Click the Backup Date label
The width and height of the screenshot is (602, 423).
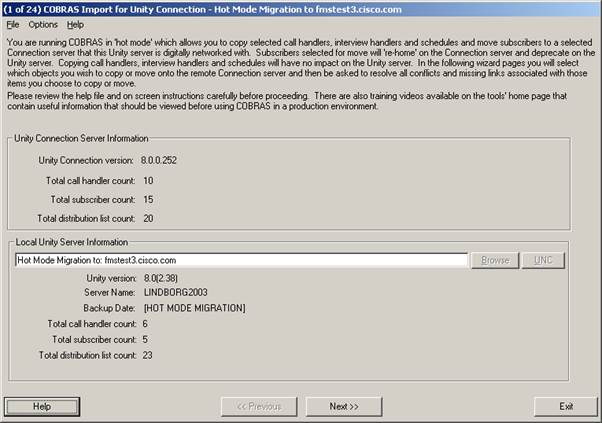pyautogui.click(x=109, y=308)
